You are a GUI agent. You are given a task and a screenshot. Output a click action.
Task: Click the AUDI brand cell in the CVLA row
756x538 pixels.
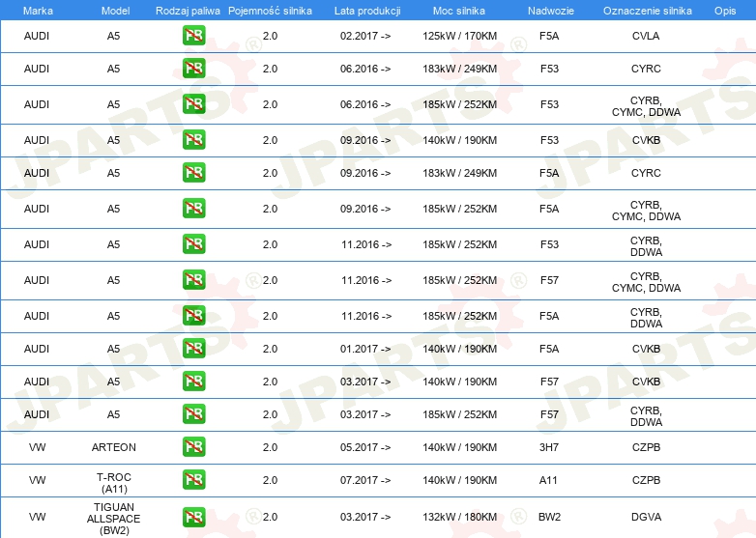point(37,36)
